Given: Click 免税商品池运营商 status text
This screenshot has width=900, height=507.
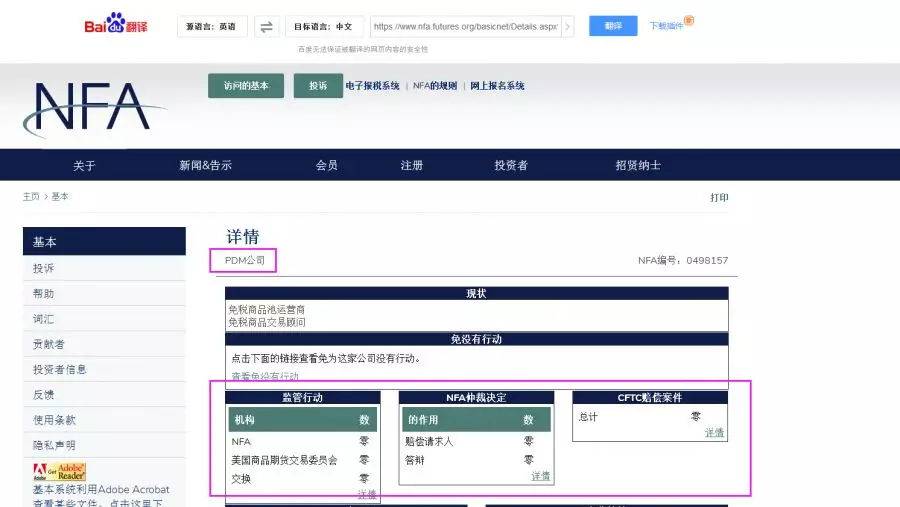Looking at the screenshot, I should click(x=267, y=309).
